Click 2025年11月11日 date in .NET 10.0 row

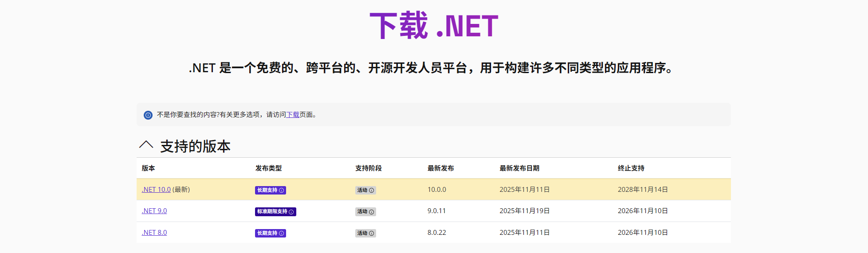tap(525, 190)
